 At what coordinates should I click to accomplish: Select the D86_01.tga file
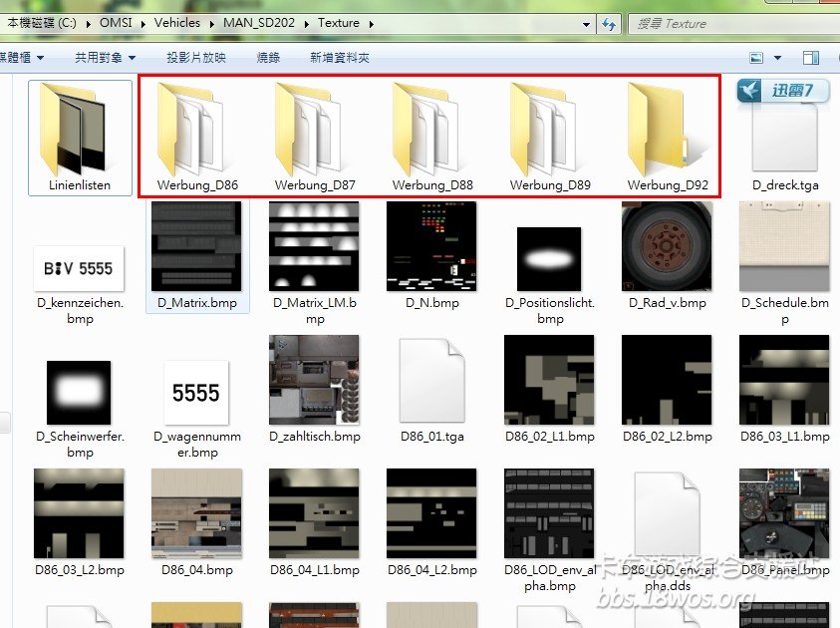[431, 382]
